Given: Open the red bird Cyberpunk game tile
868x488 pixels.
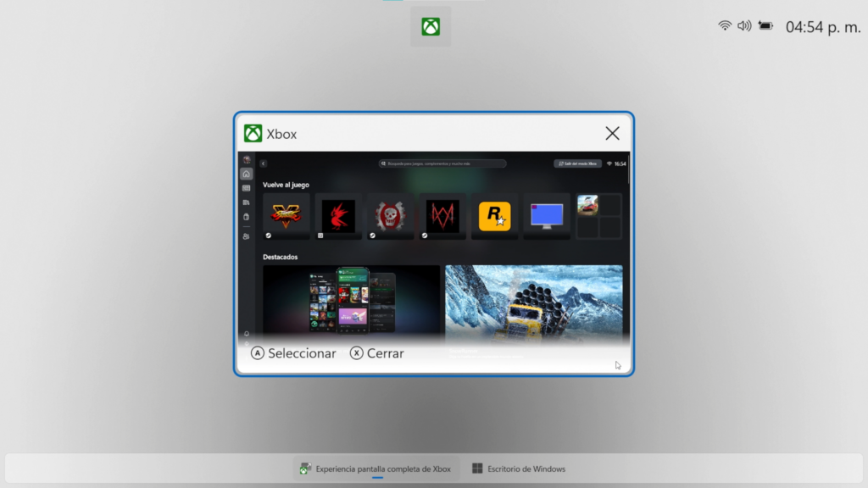Looking at the screenshot, I should tap(338, 216).
